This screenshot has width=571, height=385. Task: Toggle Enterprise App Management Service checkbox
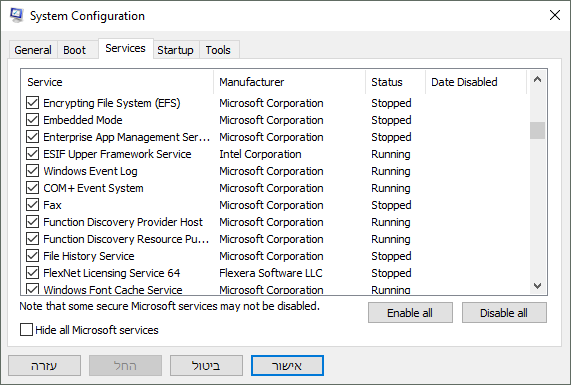[x=32, y=137]
